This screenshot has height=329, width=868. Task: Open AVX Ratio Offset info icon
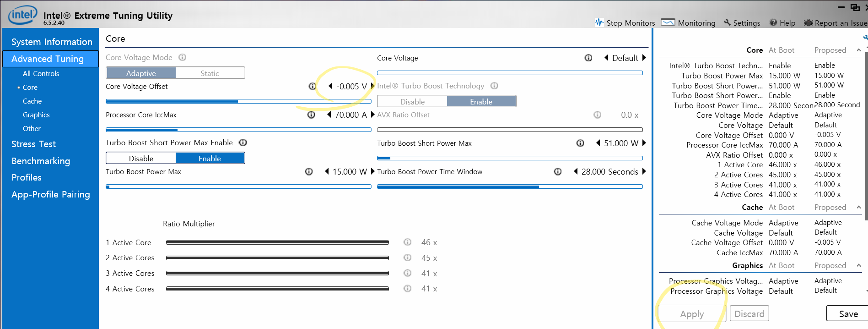pyautogui.click(x=597, y=115)
